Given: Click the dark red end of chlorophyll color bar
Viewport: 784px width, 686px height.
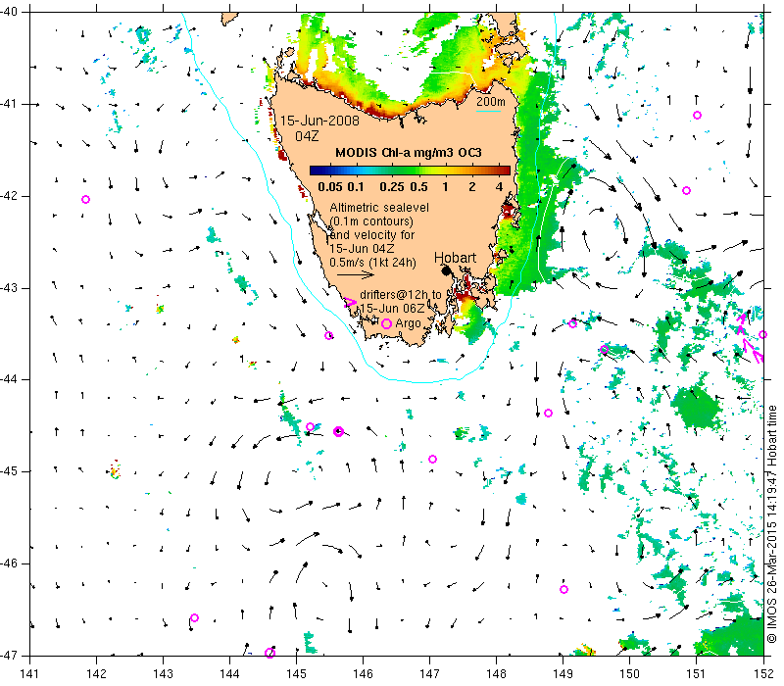Looking at the screenshot, I should 505,171.
